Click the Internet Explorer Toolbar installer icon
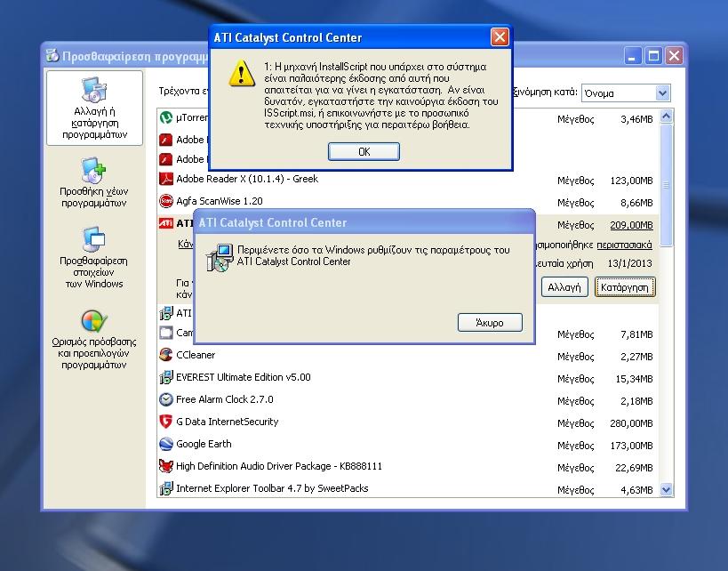Screen dimensions: 728x571 tap(165, 488)
